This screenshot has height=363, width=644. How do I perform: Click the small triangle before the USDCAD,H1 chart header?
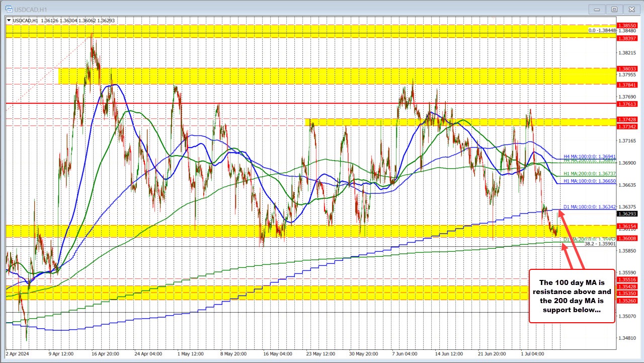click(x=10, y=20)
